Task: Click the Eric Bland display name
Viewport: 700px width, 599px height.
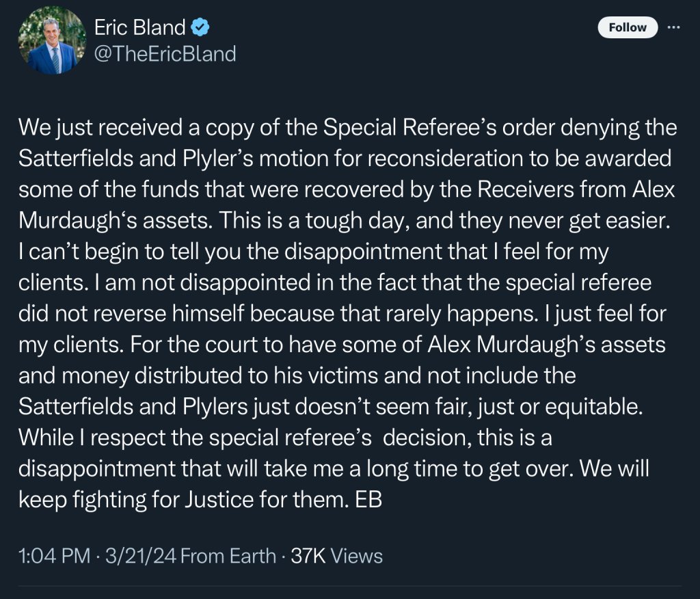Action: [139, 27]
